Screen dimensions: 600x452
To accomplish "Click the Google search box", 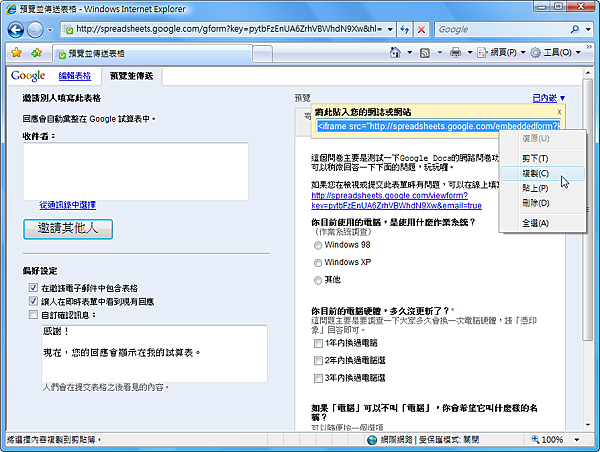I will 502,29.
